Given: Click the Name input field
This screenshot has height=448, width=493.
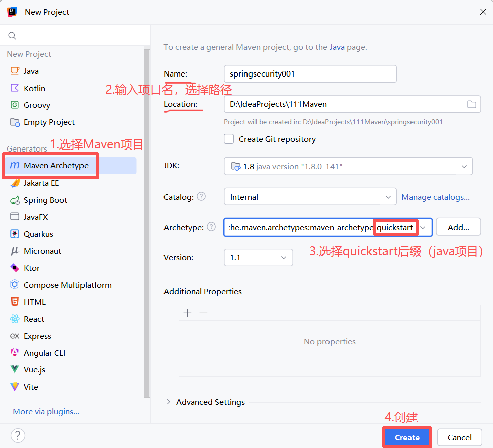Looking at the screenshot, I should 310,74.
